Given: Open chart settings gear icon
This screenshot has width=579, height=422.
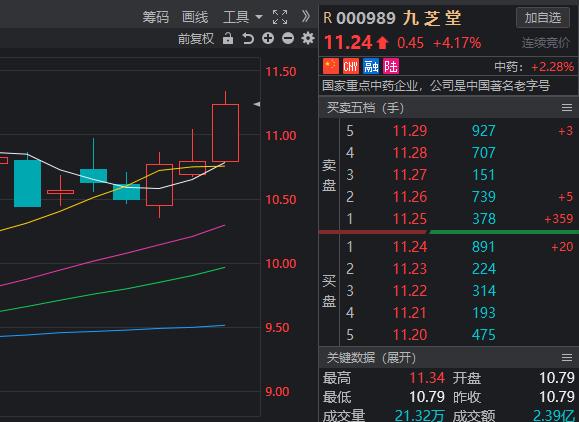Looking at the screenshot, I should 308,38.
